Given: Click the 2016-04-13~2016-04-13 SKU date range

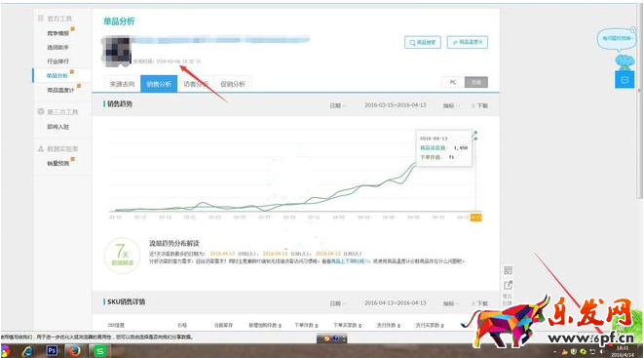Looking at the screenshot, I should point(396,303).
